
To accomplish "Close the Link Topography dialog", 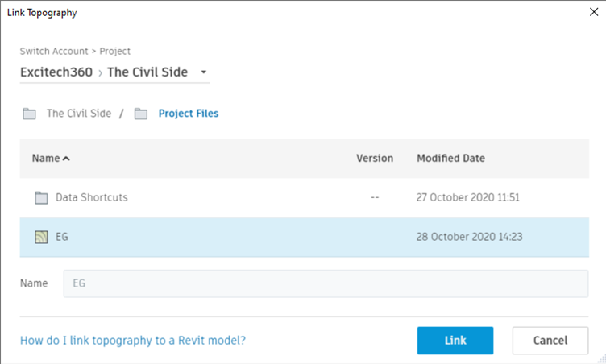I will click(x=594, y=13).
